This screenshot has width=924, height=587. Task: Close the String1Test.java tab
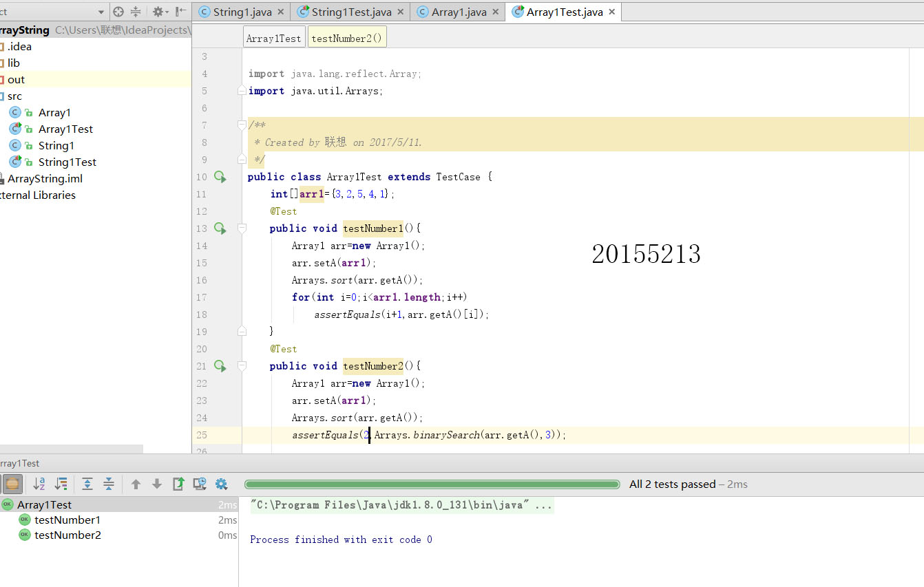click(400, 12)
